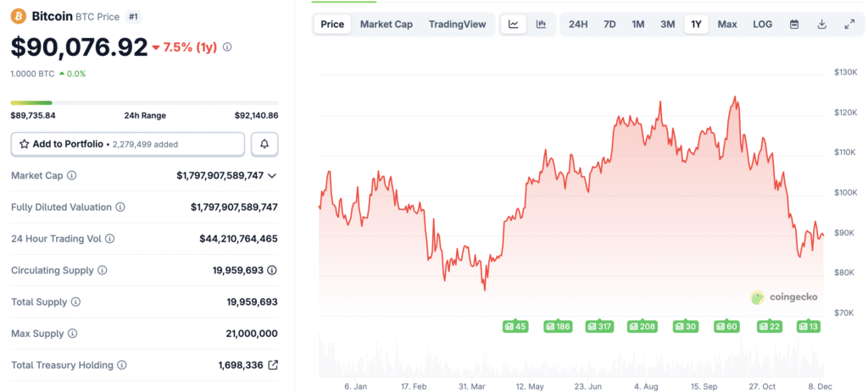Image resolution: width=868 pixels, height=392 pixels.
Task: Expand the Market Cap chevron
Action: [x=272, y=175]
